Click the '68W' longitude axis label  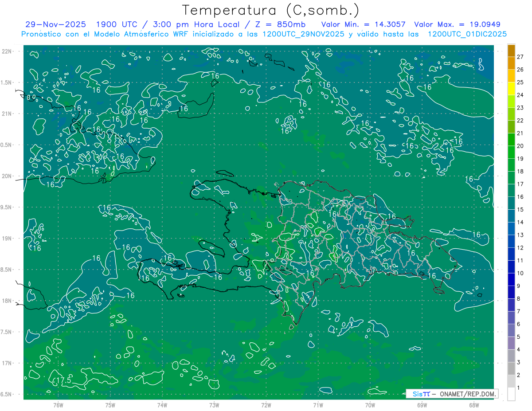coord(474,405)
